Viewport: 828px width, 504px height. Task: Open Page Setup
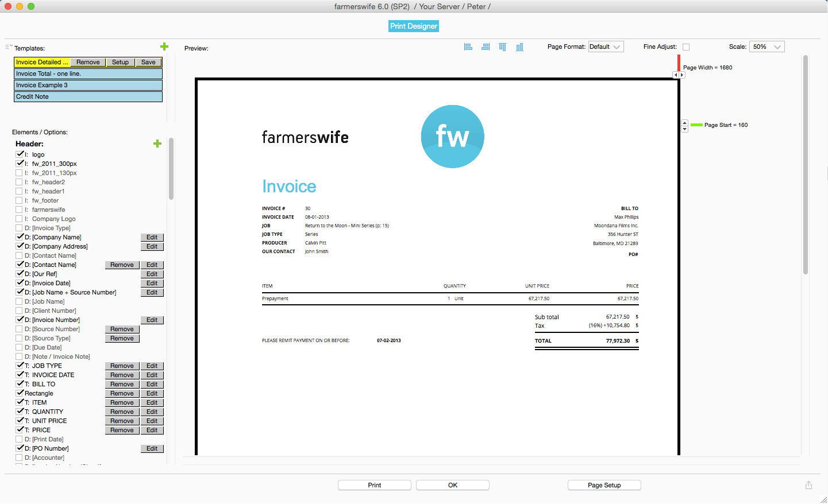coord(604,485)
